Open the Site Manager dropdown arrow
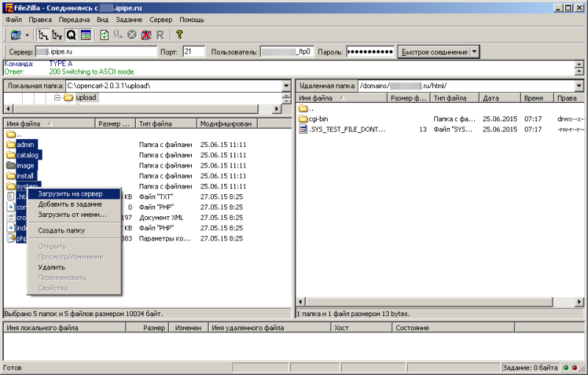 pyautogui.click(x=27, y=35)
